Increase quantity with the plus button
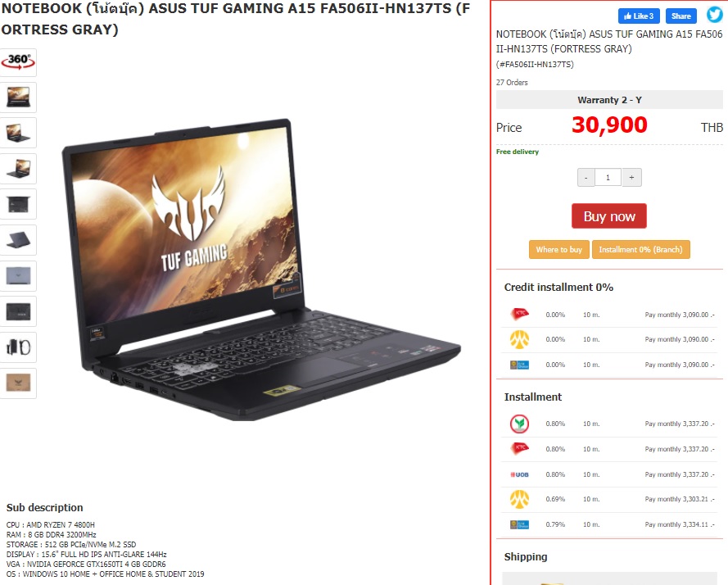 coord(631,178)
